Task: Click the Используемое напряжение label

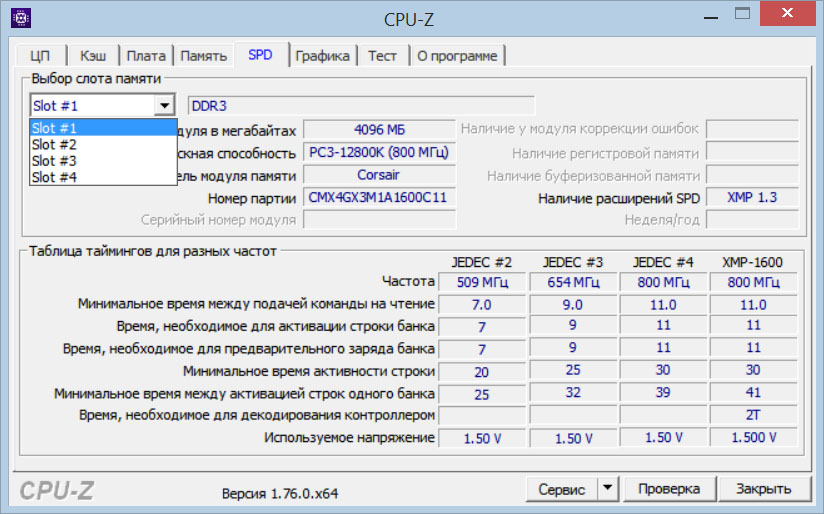Action: [x=349, y=437]
